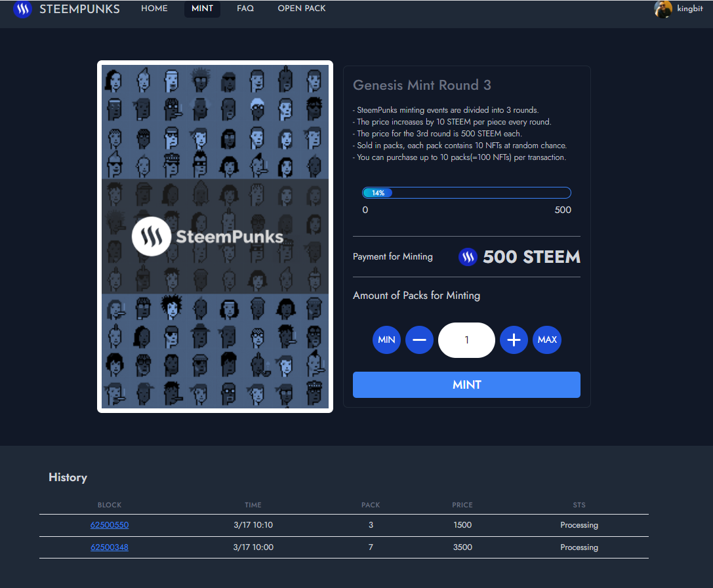Click the pack amount input field

tap(466, 340)
